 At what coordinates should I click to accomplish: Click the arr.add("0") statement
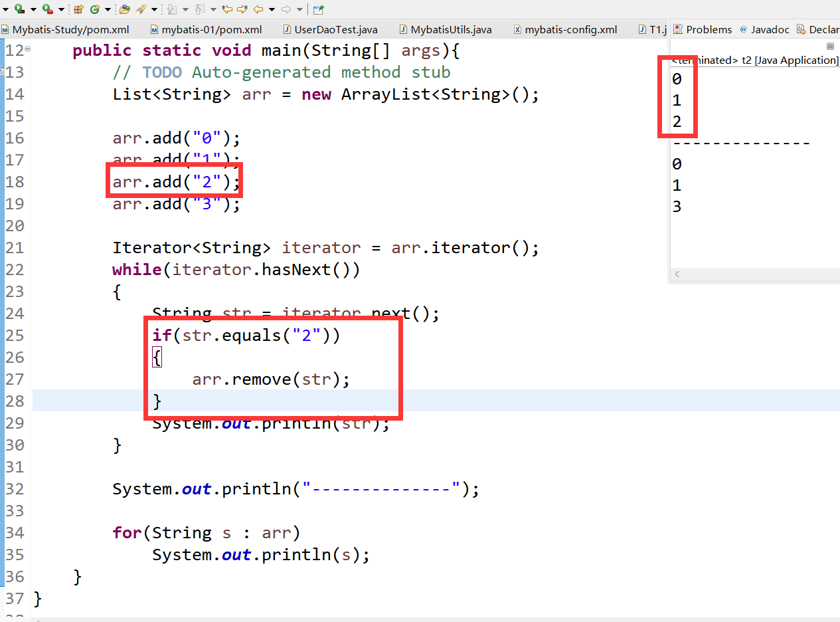click(177, 138)
